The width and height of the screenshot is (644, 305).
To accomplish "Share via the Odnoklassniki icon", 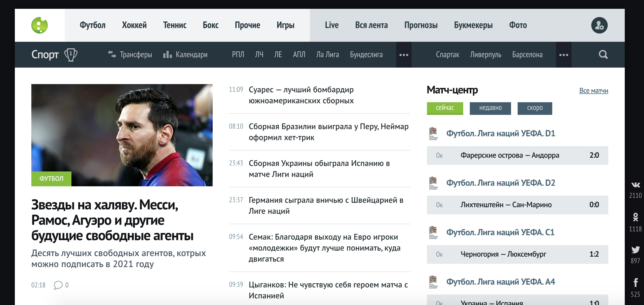I will coord(635,217).
